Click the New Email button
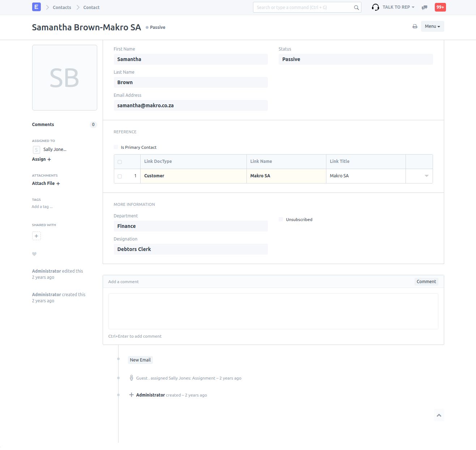The image size is (476, 450). coord(140,360)
